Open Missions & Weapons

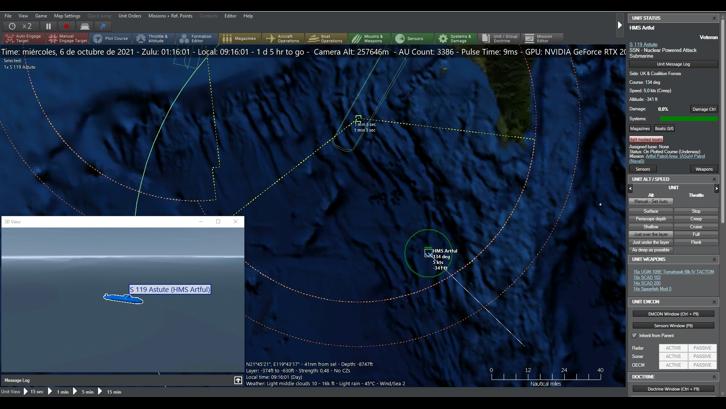click(369, 38)
